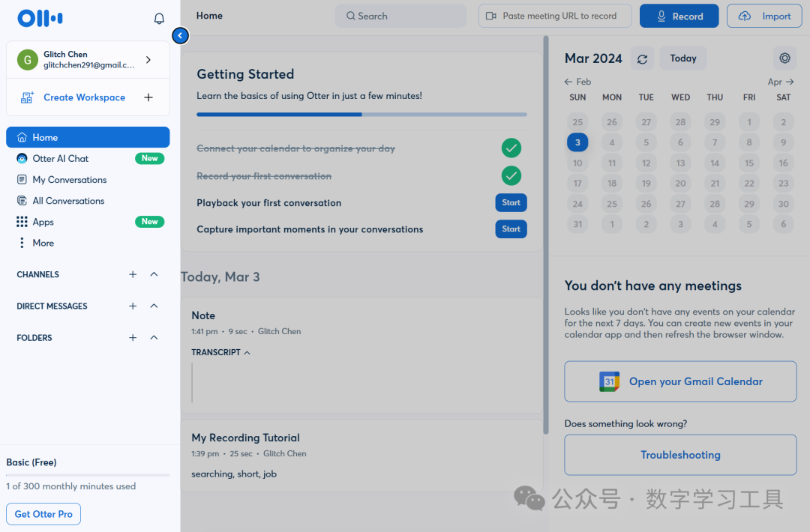Viewport: 810px width, 532px height.
Task: Click the Create Workspace building icon
Action: pyautogui.click(x=27, y=97)
